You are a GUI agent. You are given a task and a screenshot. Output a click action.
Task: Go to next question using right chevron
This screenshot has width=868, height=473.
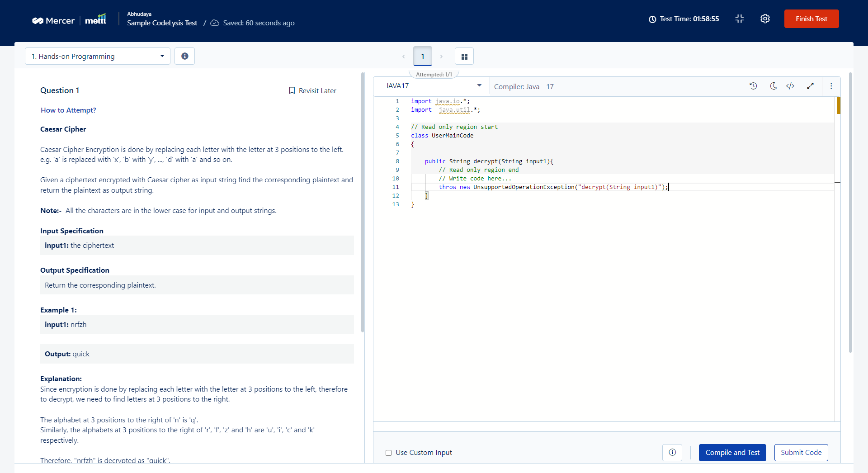441,57
